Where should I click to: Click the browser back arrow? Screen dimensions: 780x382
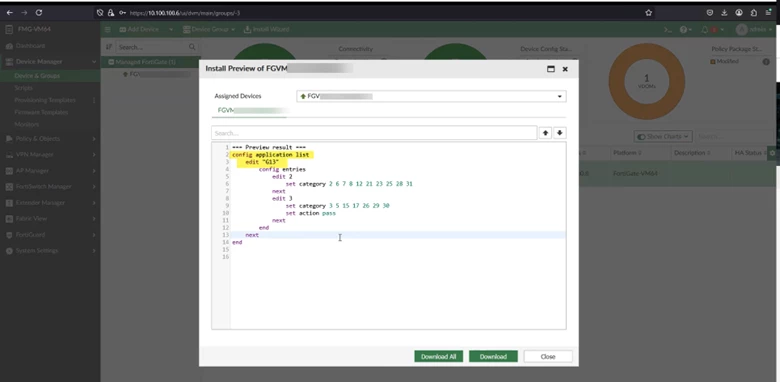(x=9, y=13)
